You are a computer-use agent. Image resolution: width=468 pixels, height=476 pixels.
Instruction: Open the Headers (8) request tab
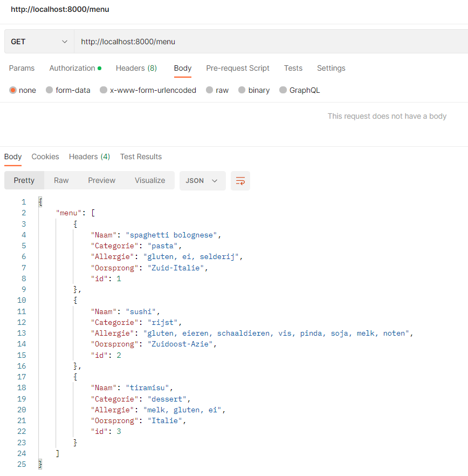click(x=136, y=68)
